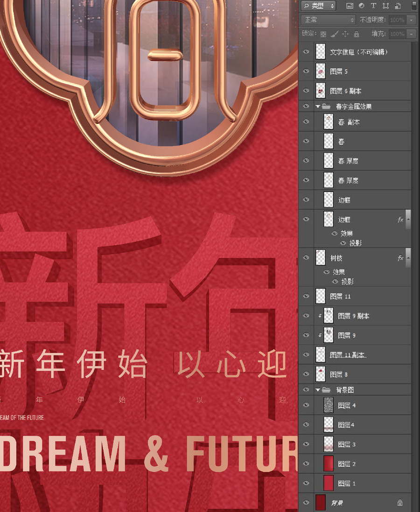Filter layers by adjustment layer icon
This screenshot has width=420, height=512.
(x=361, y=6)
